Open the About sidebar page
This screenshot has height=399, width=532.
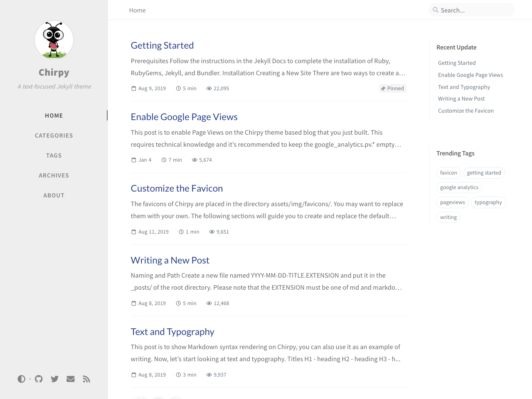click(x=54, y=195)
